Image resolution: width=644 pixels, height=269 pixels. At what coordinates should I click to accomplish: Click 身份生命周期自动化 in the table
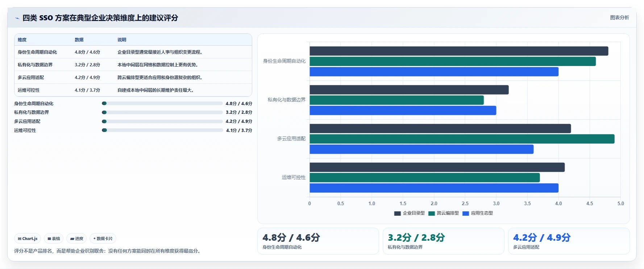point(37,52)
